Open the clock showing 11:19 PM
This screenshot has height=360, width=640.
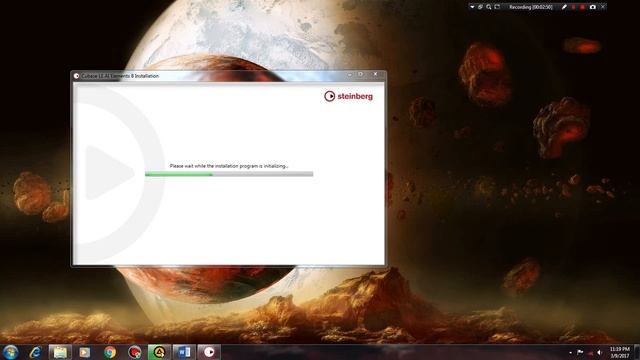coord(620,353)
